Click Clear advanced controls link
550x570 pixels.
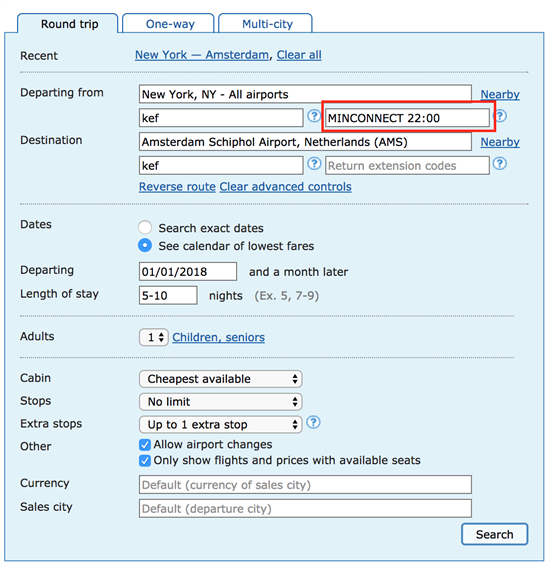(x=285, y=186)
